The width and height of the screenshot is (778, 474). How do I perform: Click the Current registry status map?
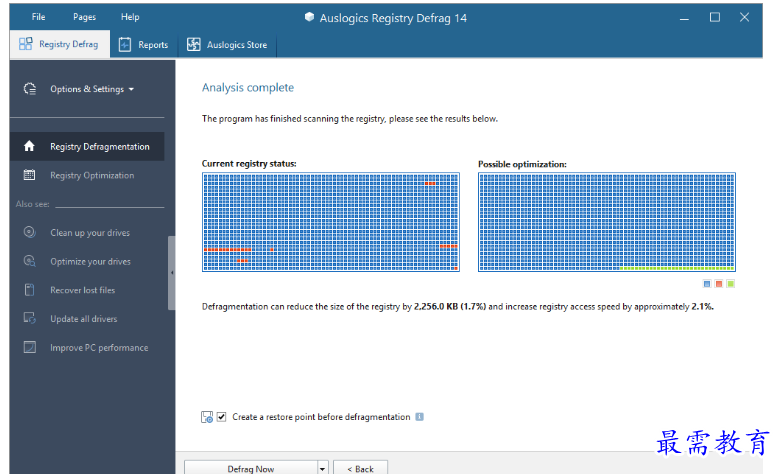(x=331, y=222)
